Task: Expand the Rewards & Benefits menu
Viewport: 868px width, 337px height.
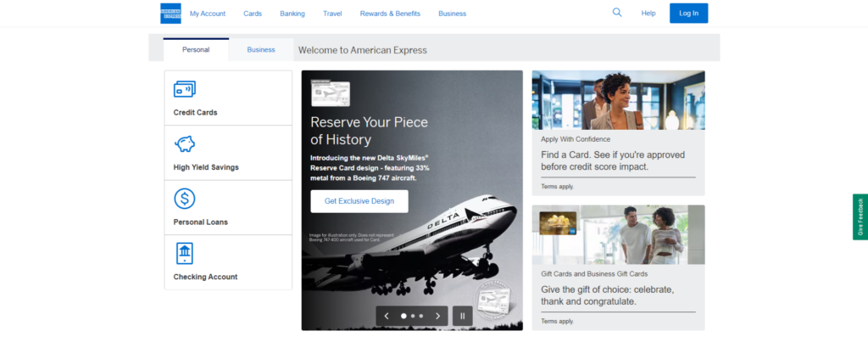Action: (390, 14)
